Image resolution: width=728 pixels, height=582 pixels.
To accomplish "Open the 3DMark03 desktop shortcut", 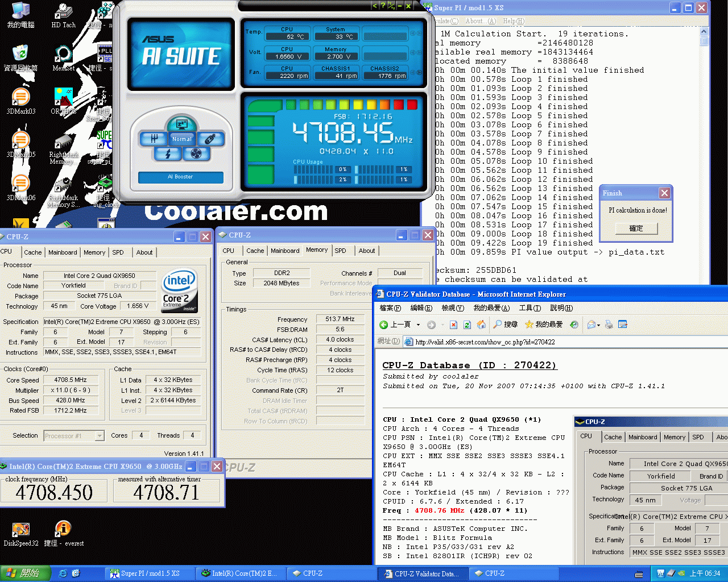I will 20,101.
